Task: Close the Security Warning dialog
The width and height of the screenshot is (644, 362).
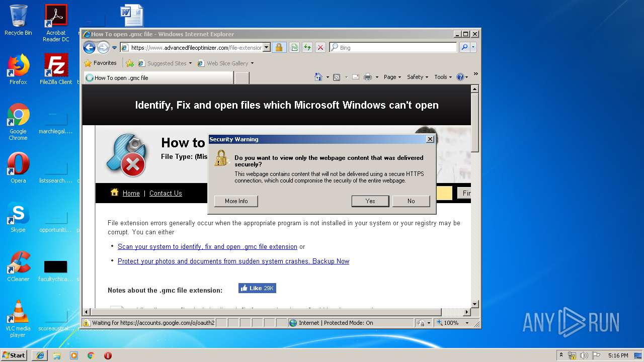Action: click(x=430, y=139)
